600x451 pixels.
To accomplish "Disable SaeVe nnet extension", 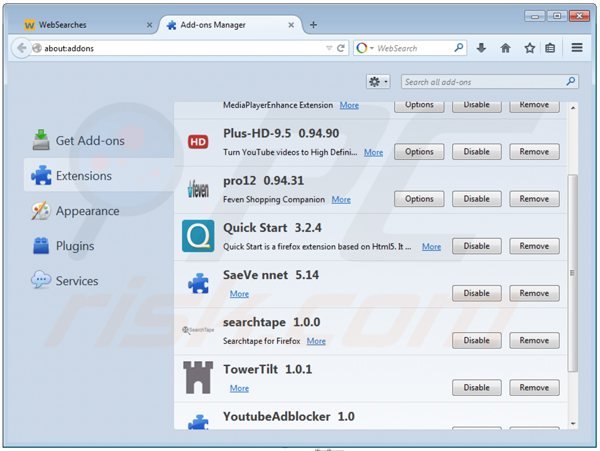I will pos(476,293).
